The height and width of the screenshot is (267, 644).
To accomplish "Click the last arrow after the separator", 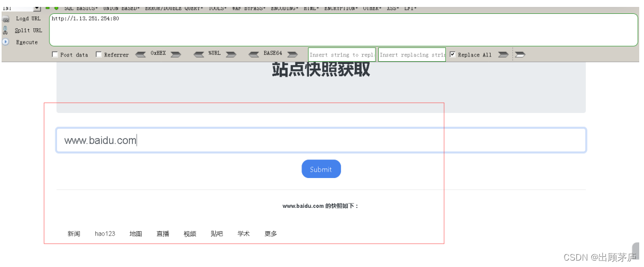I will 520,54.
